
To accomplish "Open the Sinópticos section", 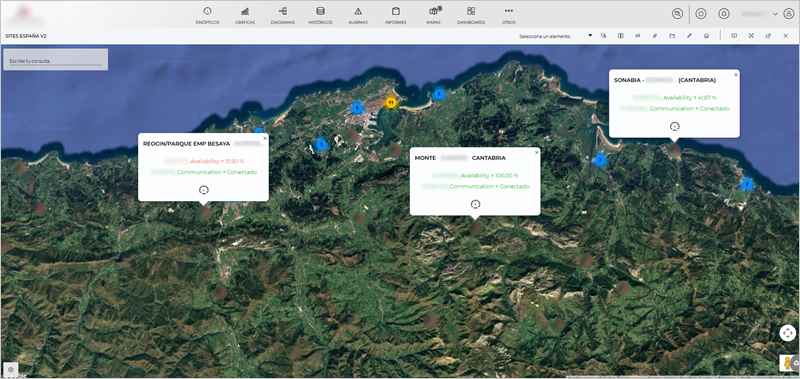I will click(207, 16).
